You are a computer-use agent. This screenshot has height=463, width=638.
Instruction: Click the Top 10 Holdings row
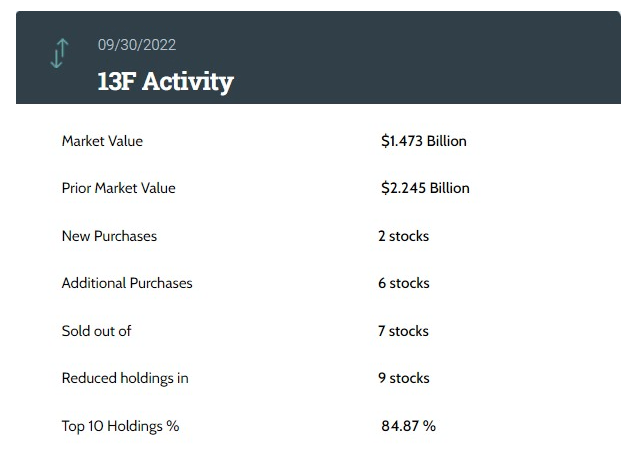pos(319,426)
